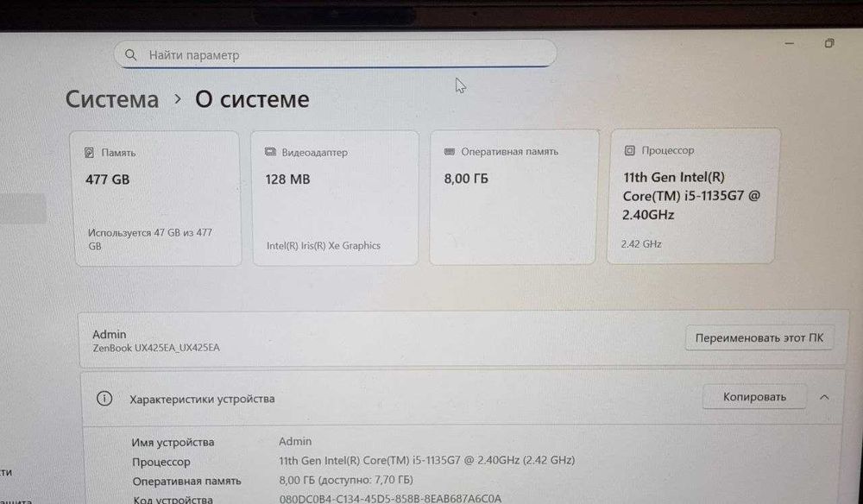Go back to Система breadcrumb

112,99
